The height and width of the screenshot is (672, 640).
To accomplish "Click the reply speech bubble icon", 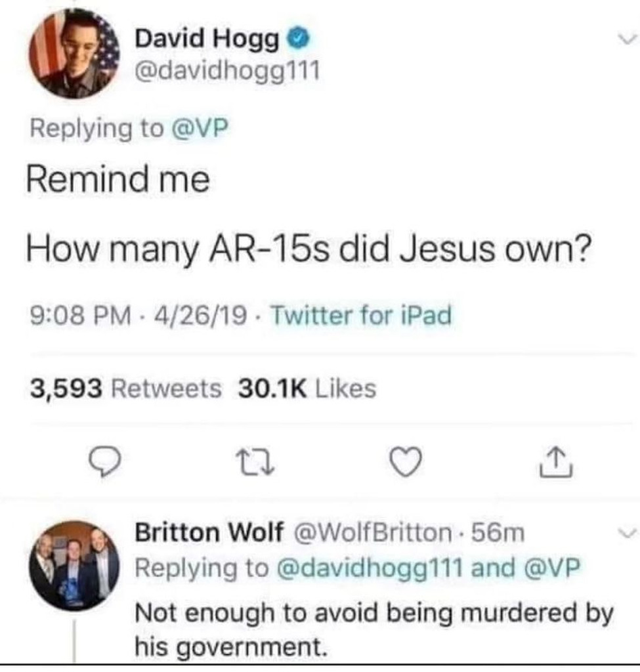I will pyautogui.click(x=104, y=461).
